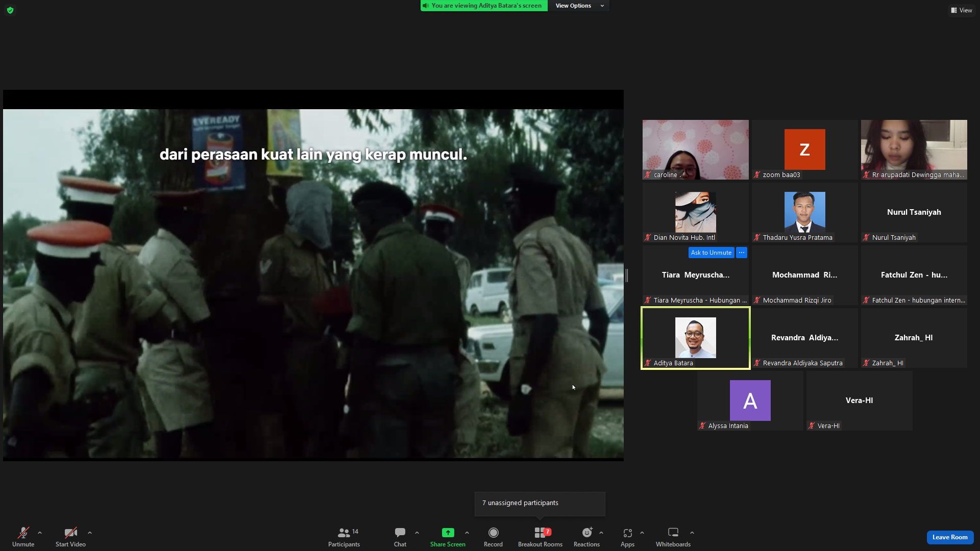
Task: Click the 7 unassigned participants tooltip
Action: pyautogui.click(x=540, y=504)
